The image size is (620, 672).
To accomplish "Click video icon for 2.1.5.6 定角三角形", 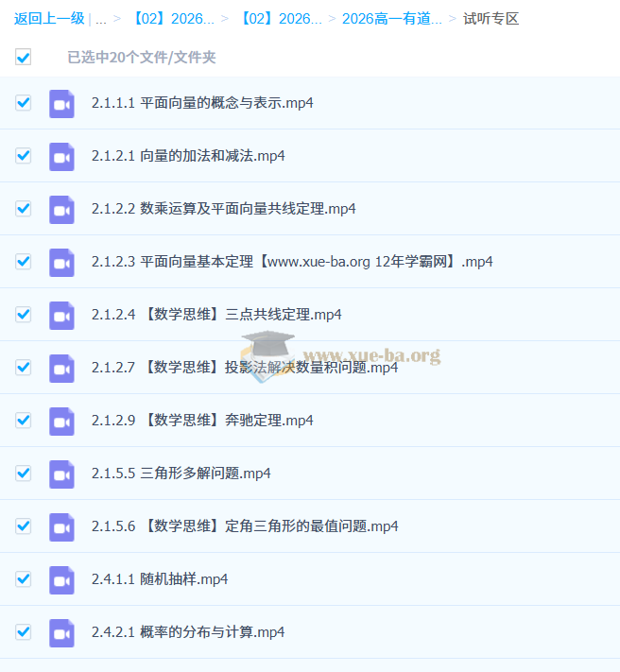I will (x=61, y=527).
